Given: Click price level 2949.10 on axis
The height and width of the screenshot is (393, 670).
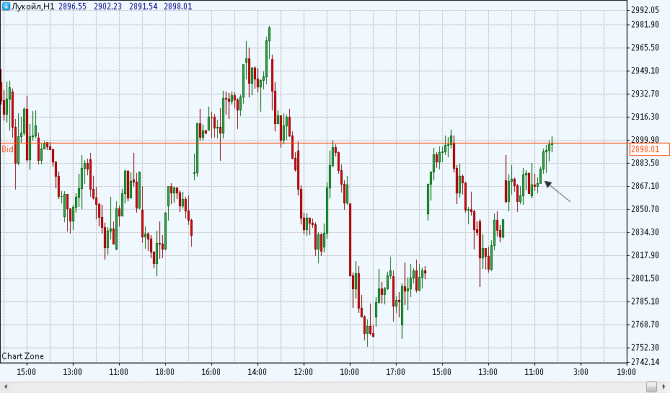Looking at the screenshot, I should [x=645, y=70].
